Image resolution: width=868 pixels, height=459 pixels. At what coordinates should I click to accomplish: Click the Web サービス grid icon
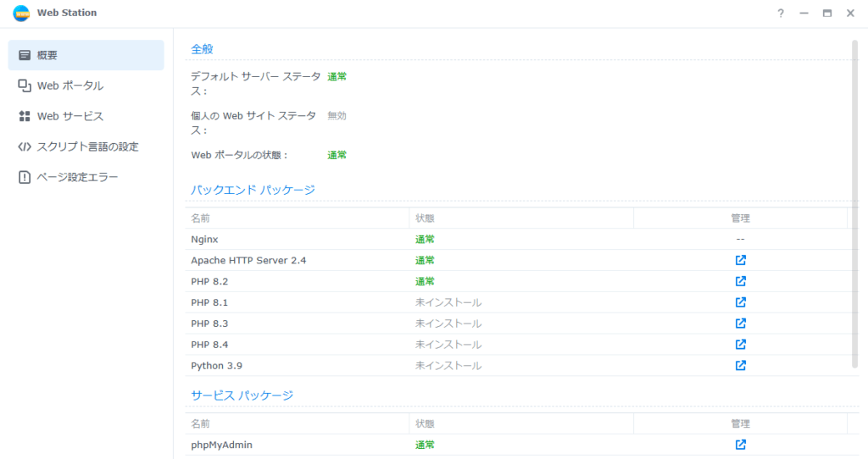coord(25,116)
